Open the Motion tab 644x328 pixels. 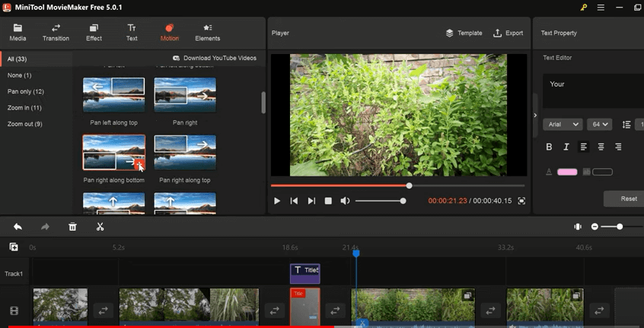click(169, 33)
